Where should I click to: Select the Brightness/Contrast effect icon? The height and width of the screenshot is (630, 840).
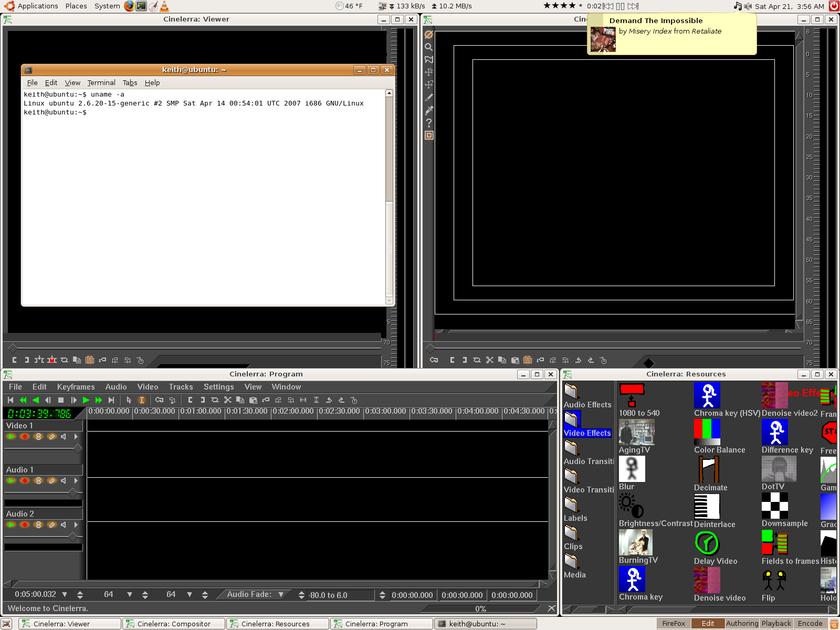click(x=632, y=506)
